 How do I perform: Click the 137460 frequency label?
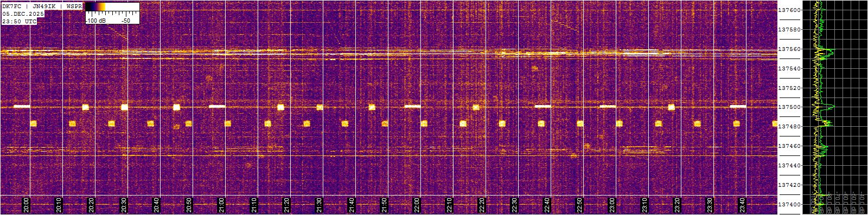[790, 146]
